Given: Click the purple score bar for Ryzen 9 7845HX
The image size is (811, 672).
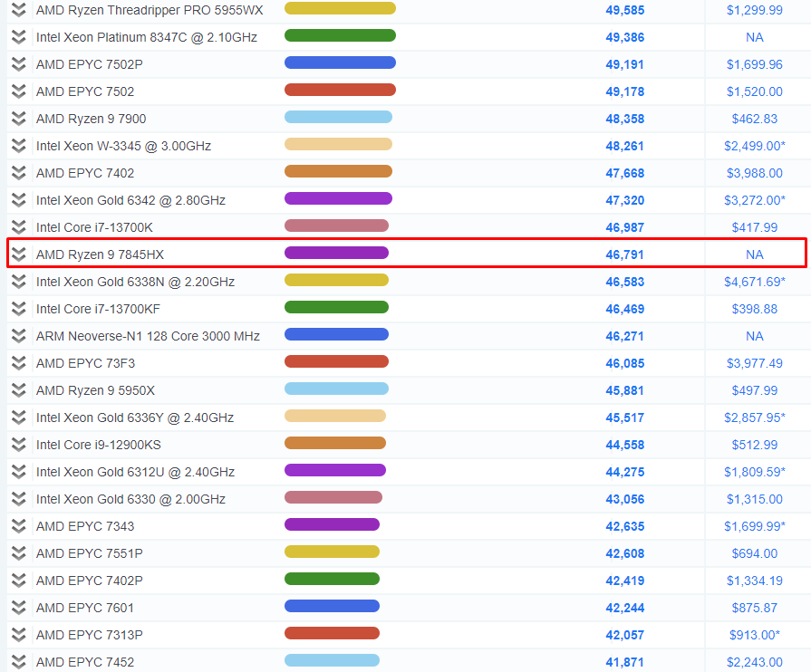Looking at the screenshot, I should [336, 253].
